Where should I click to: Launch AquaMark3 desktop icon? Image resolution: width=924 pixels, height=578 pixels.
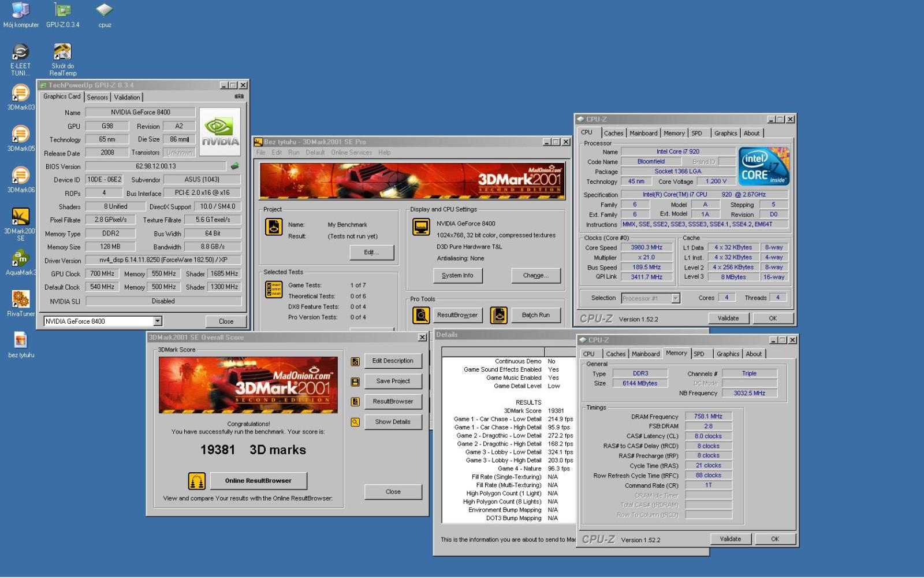(21, 262)
